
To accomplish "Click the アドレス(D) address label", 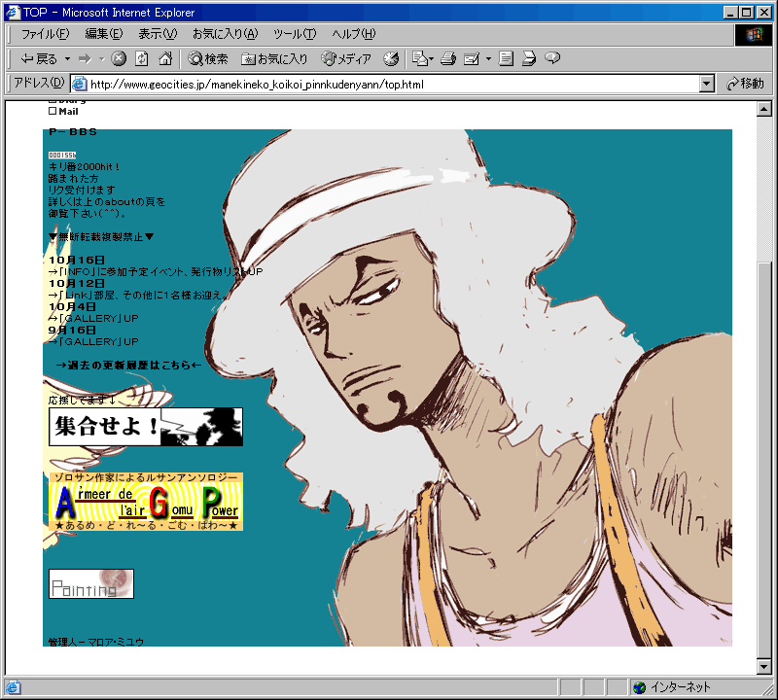I will pyautogui.click(x=39, y=83).
